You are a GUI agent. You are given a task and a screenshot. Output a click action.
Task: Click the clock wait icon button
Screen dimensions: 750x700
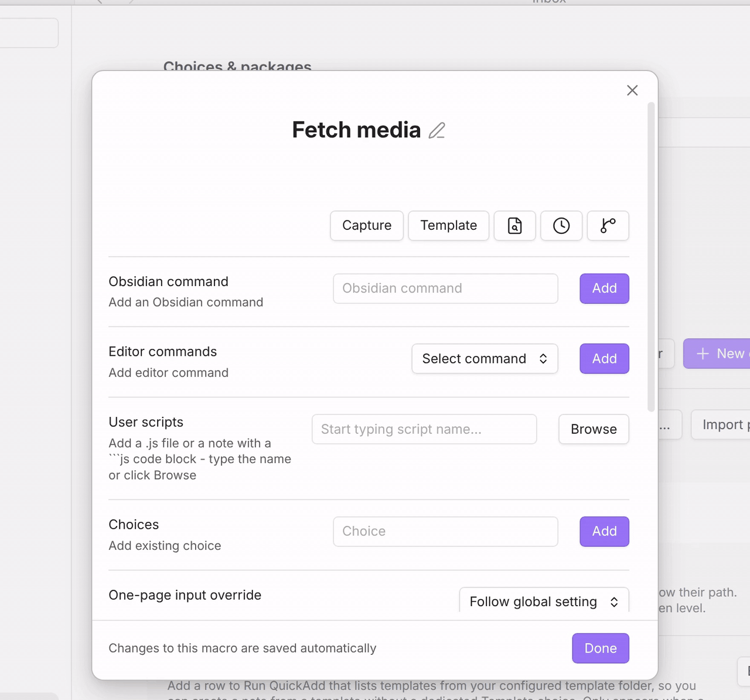[x=561, y=226]
